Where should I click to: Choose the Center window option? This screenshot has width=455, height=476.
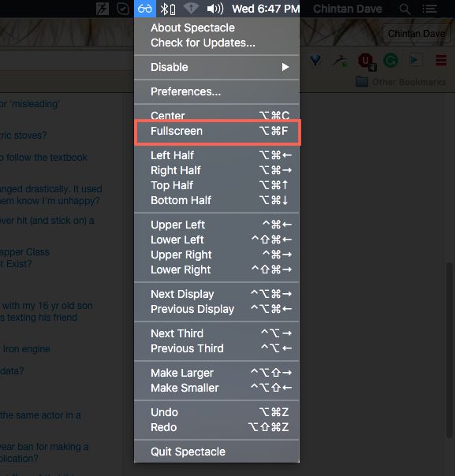click(x=217, y=115)
